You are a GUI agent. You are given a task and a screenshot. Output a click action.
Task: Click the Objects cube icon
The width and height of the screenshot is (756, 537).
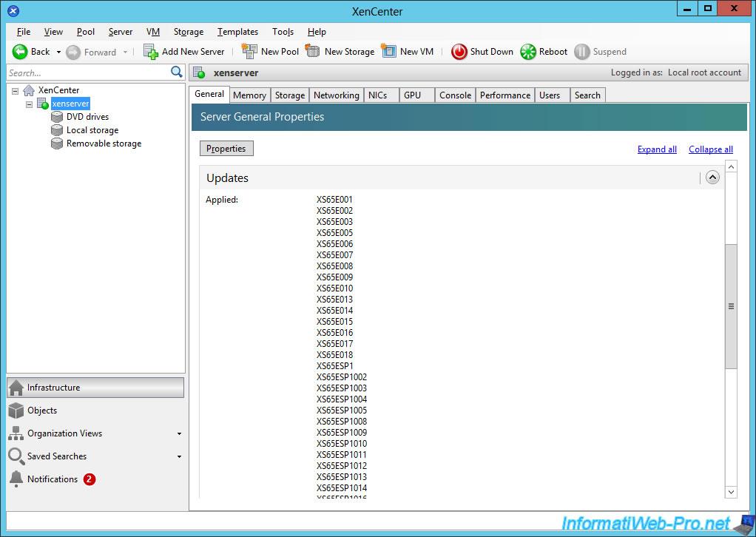point(16,411)
